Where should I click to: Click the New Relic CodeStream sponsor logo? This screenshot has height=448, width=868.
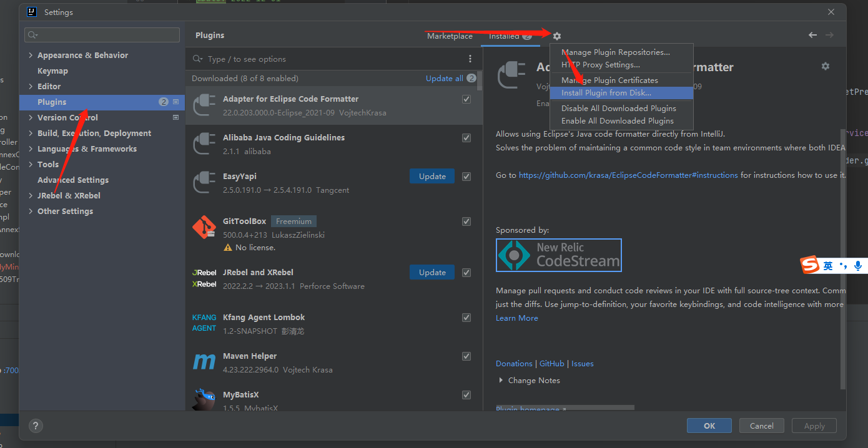(559, 255)
